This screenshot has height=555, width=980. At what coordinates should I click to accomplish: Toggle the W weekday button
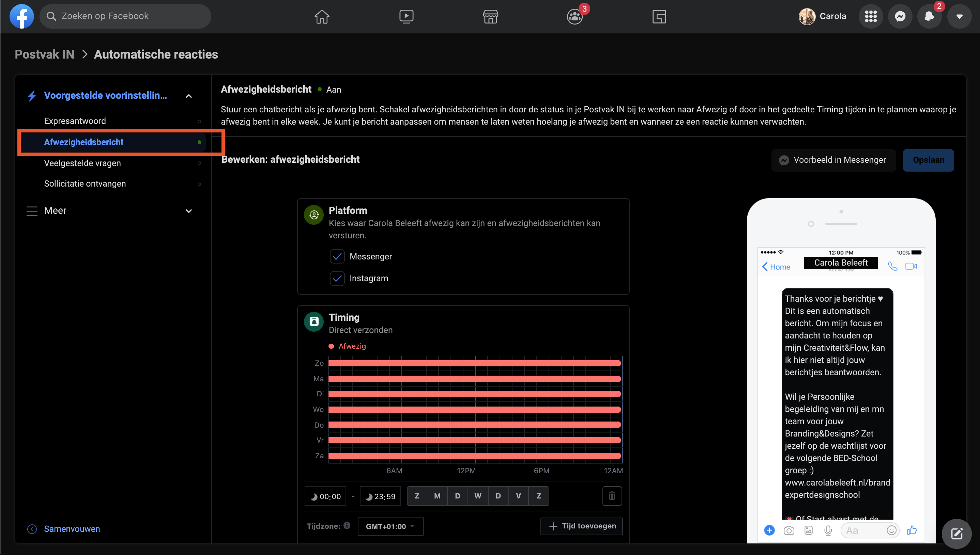(478, 496)
